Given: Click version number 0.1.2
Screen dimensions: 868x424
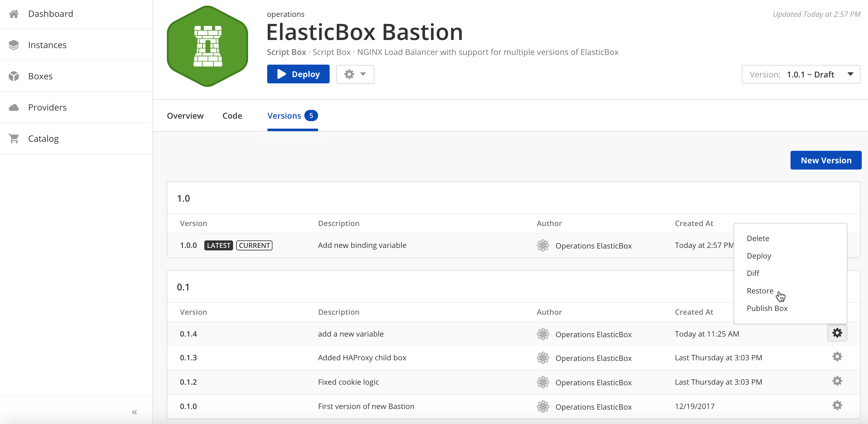Looking at the screenshot, I should pos(188,382).
